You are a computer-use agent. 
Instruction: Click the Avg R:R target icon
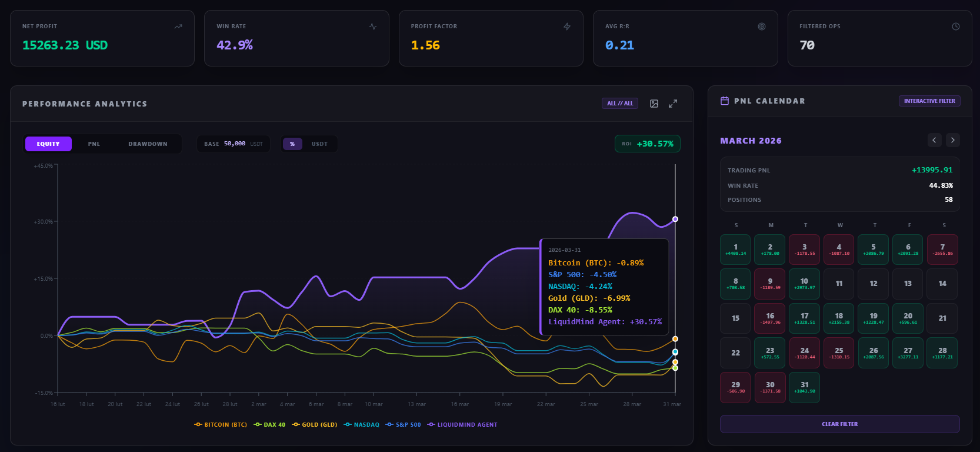coord(762,26)
